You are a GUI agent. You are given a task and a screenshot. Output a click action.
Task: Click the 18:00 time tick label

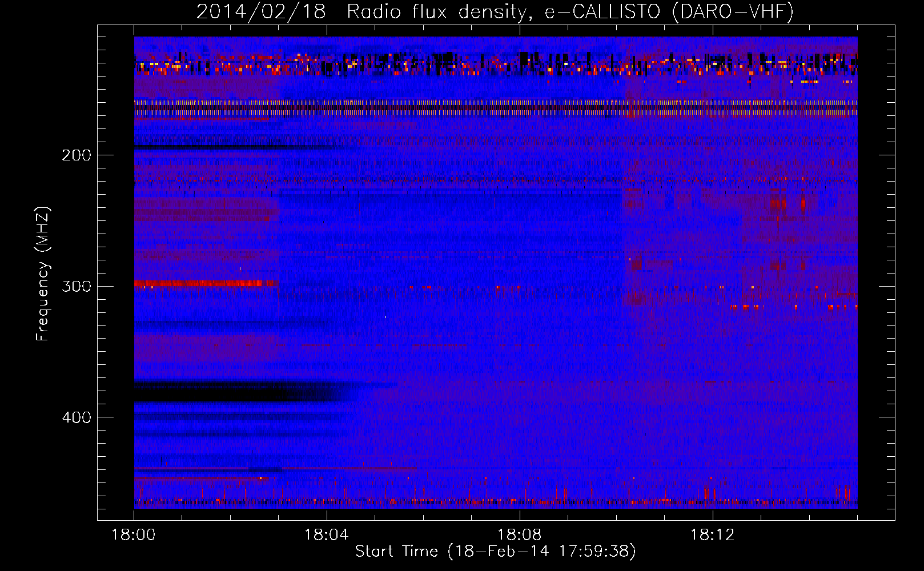[134, 534]
